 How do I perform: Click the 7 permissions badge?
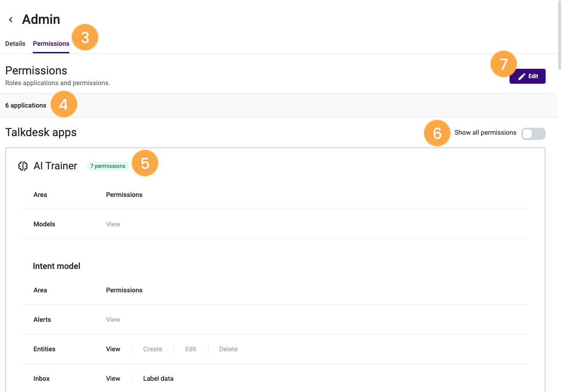point(108,166)
